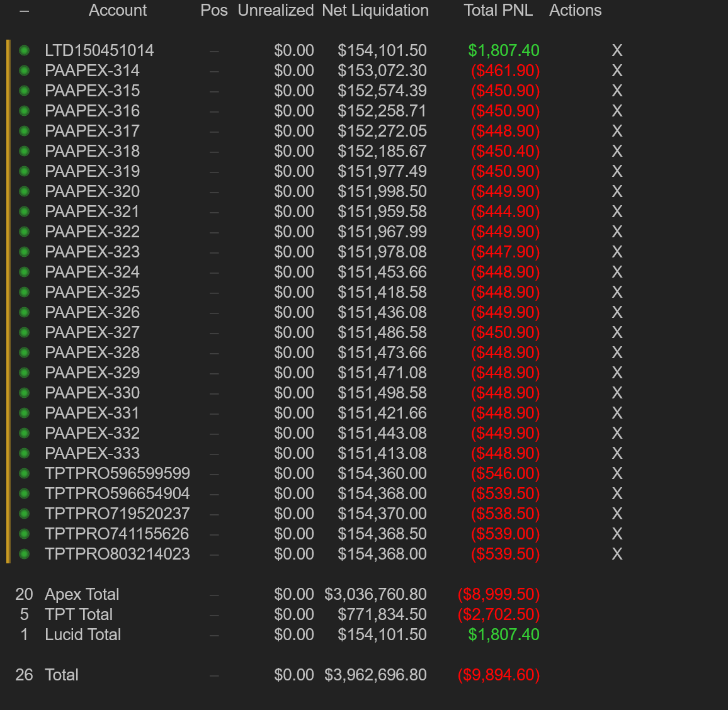Click the X action for PAAPEX-319

point(617,171)
